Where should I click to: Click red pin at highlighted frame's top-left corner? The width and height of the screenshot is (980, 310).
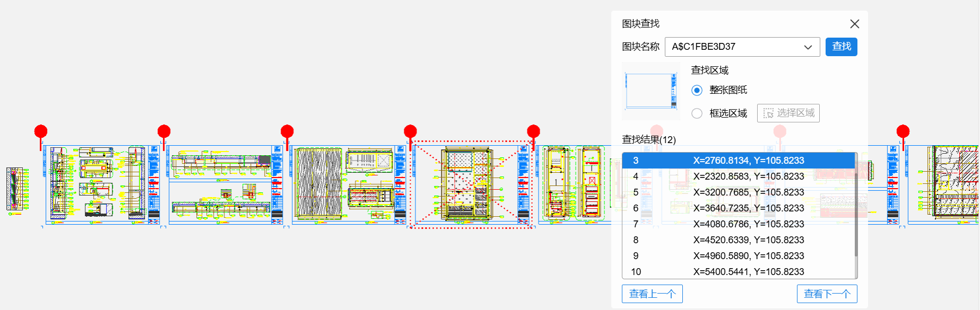pos(410,131)
